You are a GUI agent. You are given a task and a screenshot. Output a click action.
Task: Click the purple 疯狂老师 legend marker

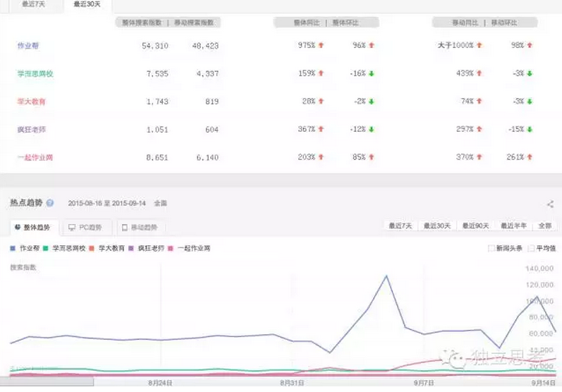132,248
